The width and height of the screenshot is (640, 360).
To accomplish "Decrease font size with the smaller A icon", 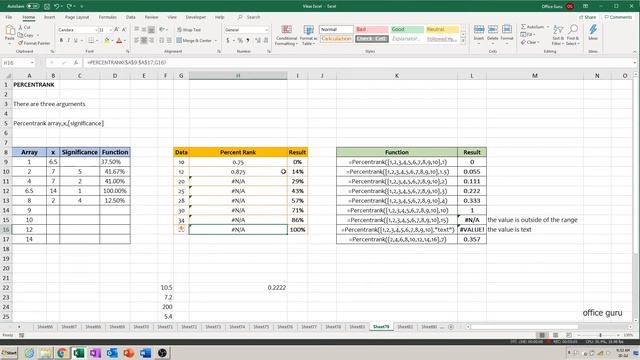I will click(x=124, y=30).
